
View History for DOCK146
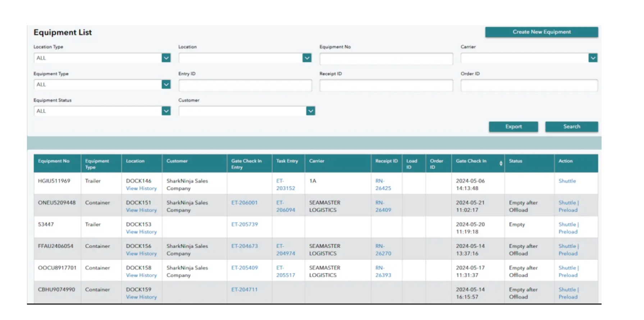coord(141,188)
